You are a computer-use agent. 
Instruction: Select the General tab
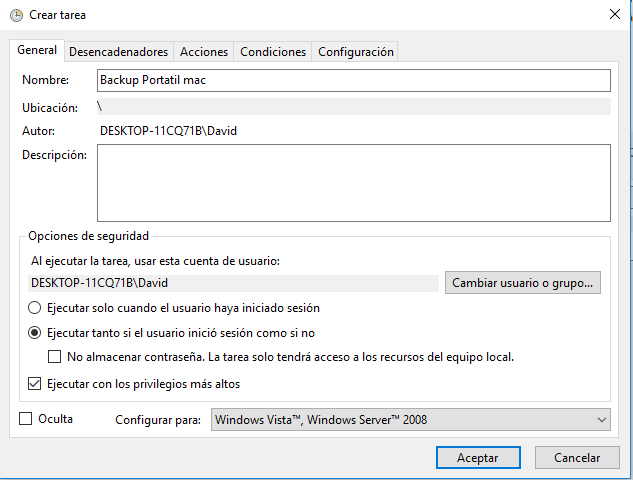click(37, 50)
